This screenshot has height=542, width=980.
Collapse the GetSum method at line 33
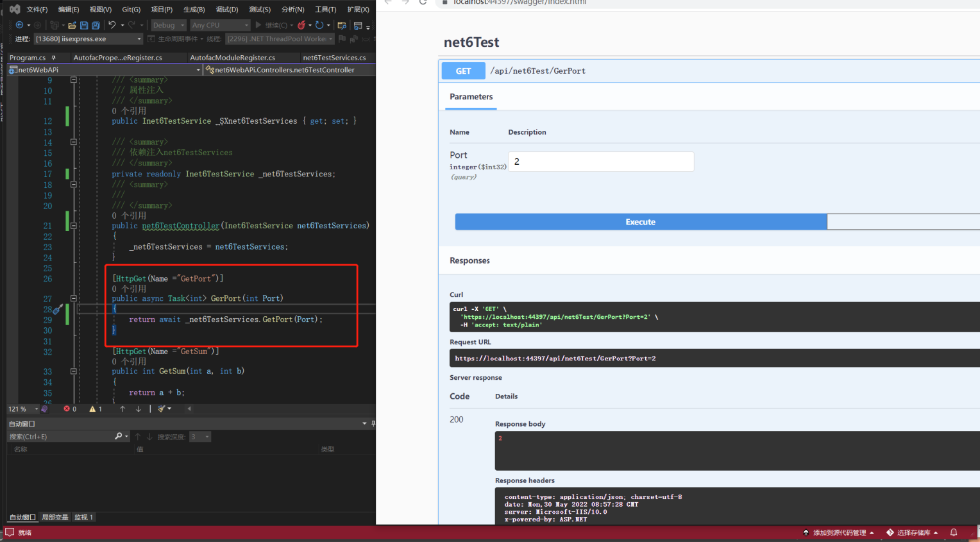click(x=74, y=371)
